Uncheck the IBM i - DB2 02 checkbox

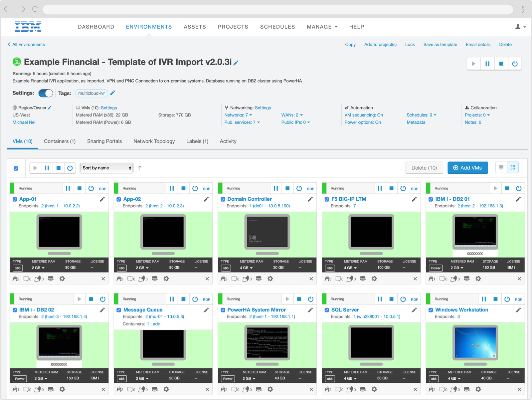15,310
